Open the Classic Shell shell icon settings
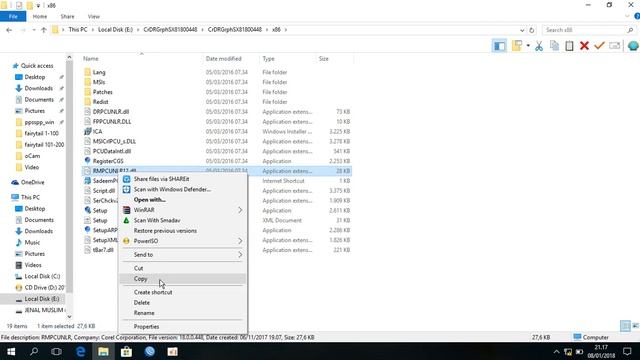The width and height of the screenshot is (640, 360). [633, 46]
